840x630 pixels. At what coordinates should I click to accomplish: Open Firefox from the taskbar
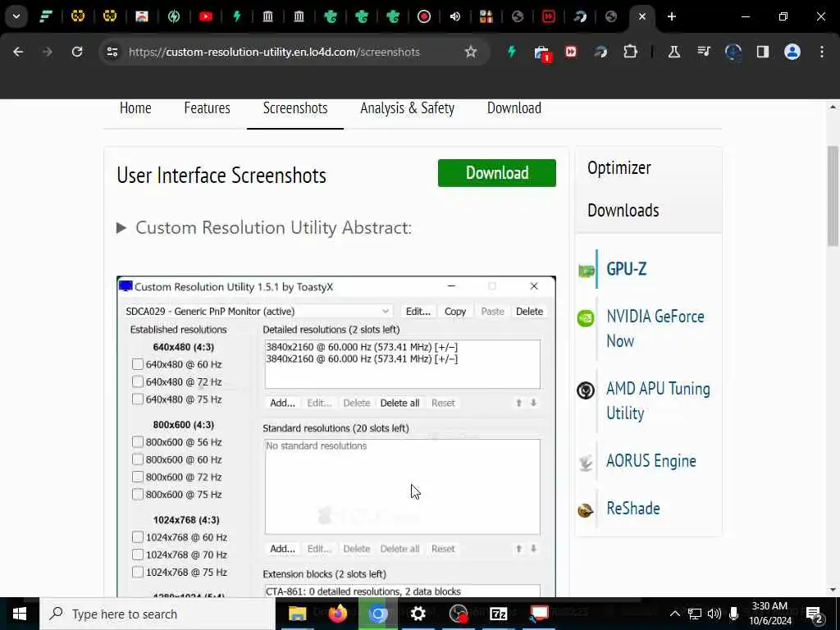337,614
